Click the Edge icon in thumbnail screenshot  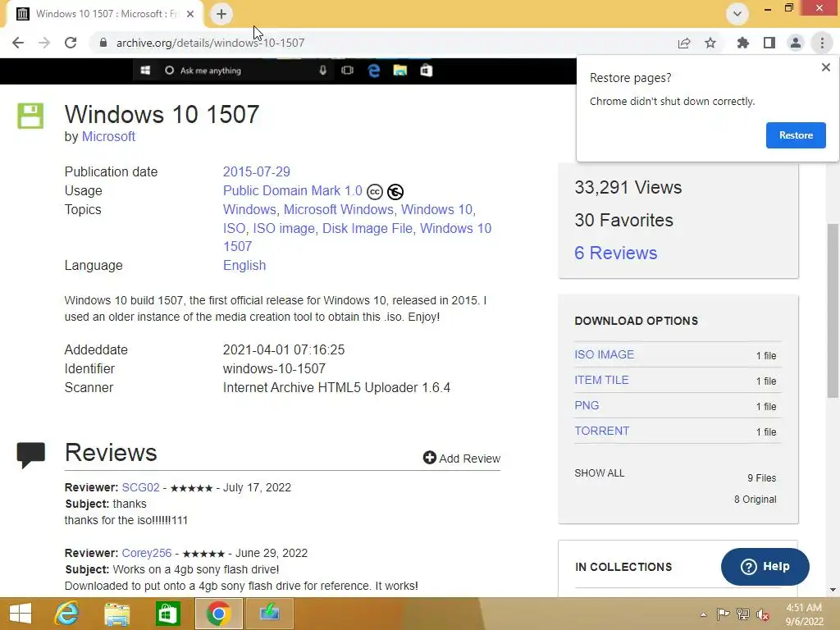(x=374, y=71)
